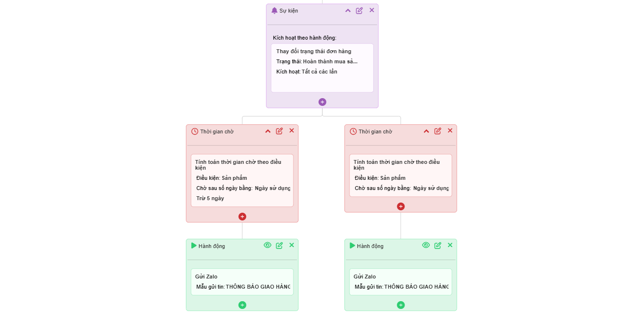Add a step under left Hành động node
644x321 pixels.
pyautogui.click(x=242, y=305)
